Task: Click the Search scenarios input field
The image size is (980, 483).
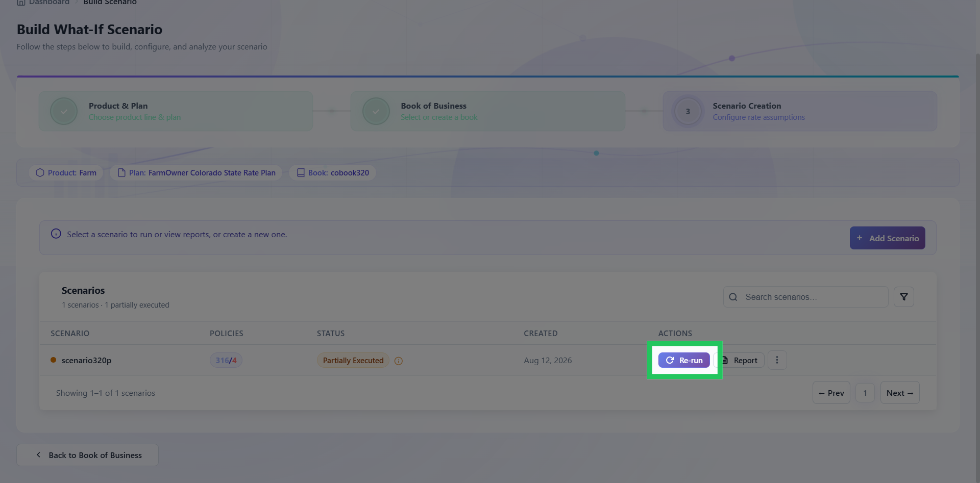Action: [805, 297]
